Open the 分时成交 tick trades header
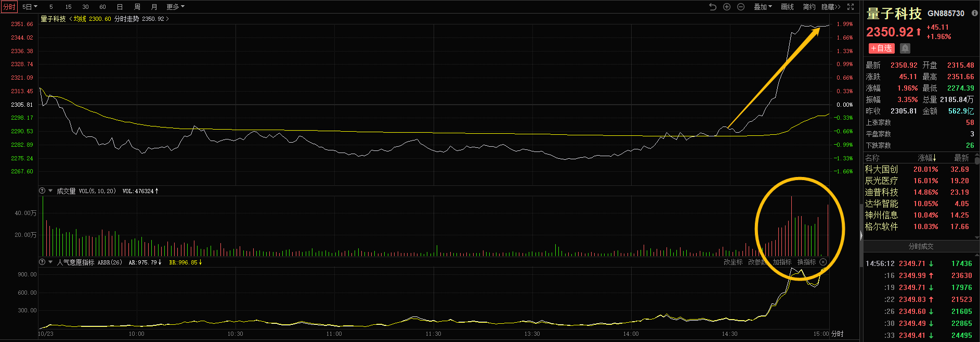Image resolution: width=980 pixels, height=342 pixels. click(921, 246)
